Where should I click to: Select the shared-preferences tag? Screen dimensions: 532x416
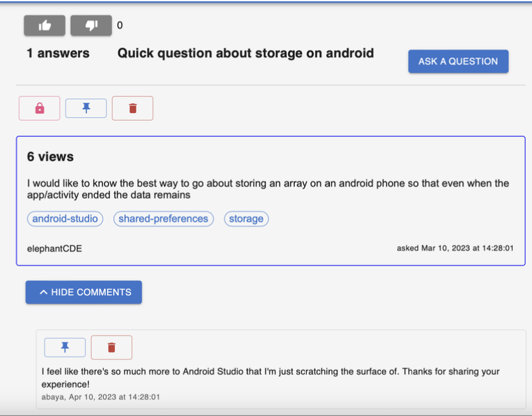(x=163, y=218)
